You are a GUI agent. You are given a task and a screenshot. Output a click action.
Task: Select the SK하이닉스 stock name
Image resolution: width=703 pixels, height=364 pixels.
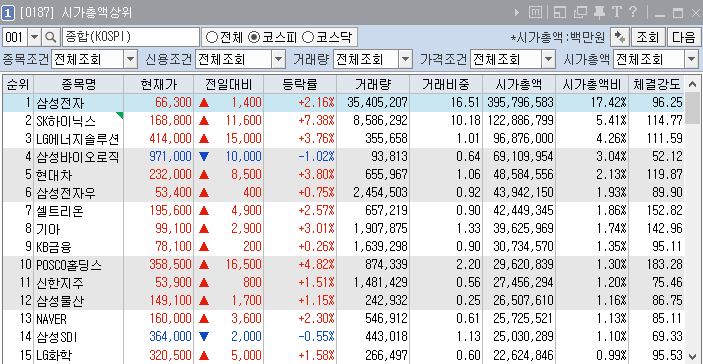[66, 121]
